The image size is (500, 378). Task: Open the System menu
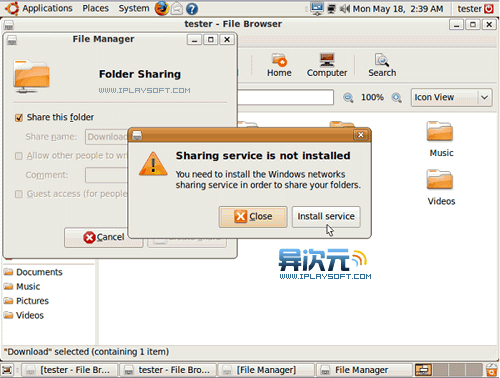[x=134, y=8]
